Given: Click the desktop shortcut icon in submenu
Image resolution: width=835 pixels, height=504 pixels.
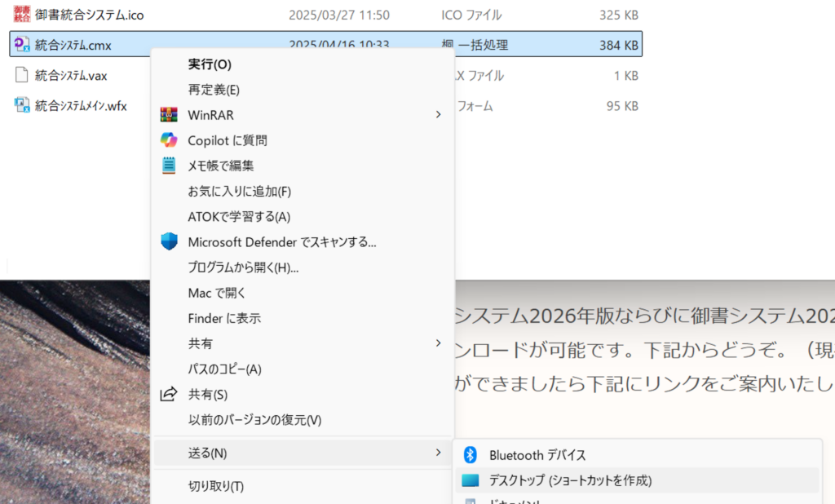Looking at the screenshot, I should (x=471, y=480).
